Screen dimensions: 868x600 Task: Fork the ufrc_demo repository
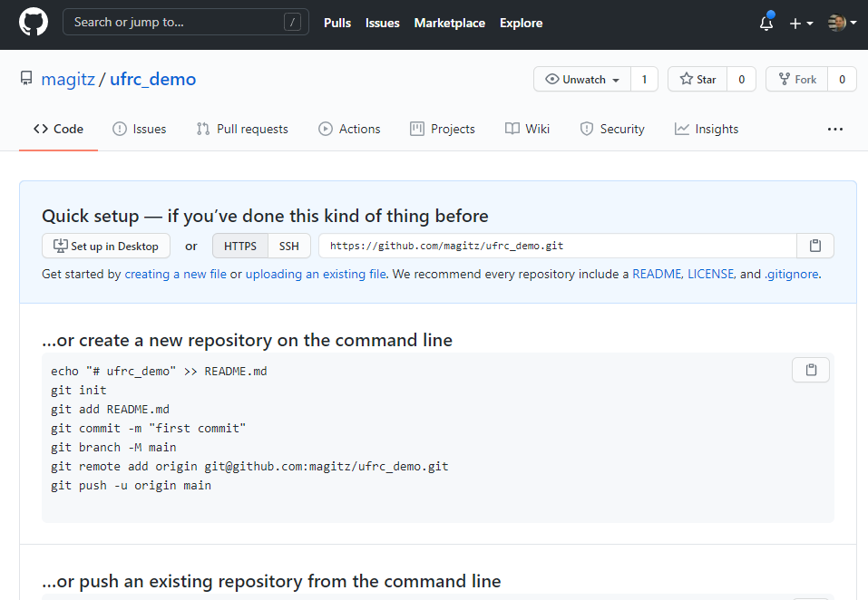797,79
